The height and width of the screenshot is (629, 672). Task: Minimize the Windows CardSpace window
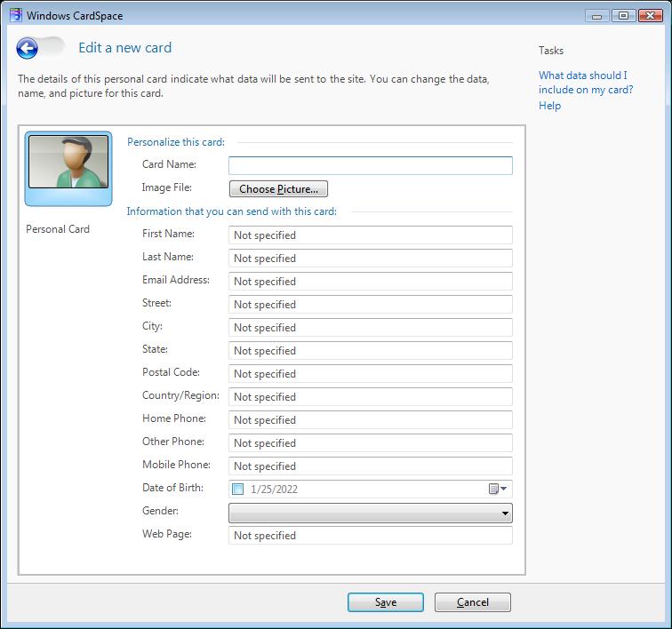pos(596,16)
